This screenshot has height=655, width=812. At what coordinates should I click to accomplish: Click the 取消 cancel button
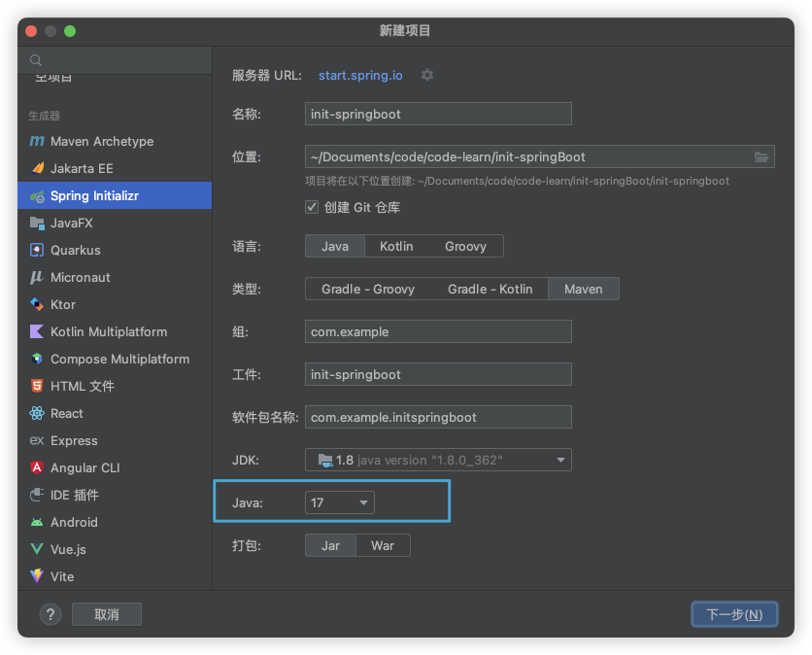point(107,614)
